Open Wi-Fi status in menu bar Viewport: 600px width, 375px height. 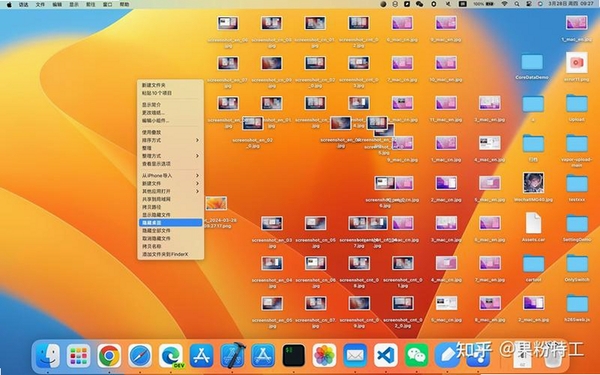504,4
